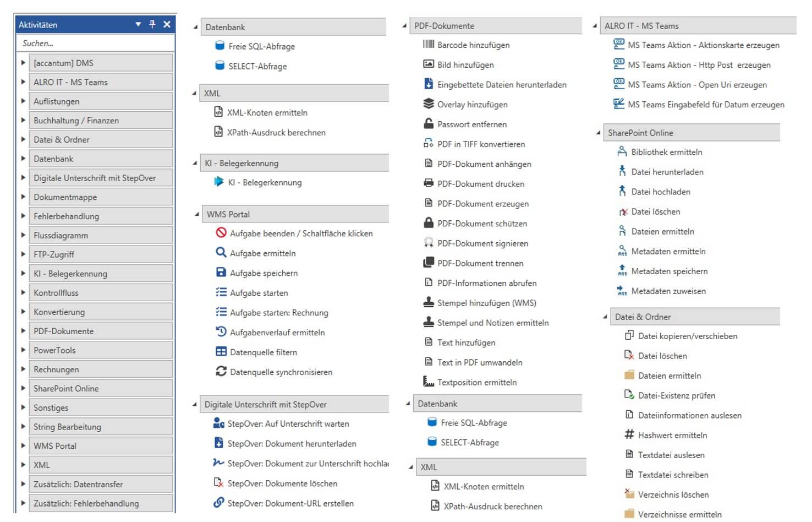Click the XML-Knoten ermitteln icon in first XML group

tap(218, 112)
